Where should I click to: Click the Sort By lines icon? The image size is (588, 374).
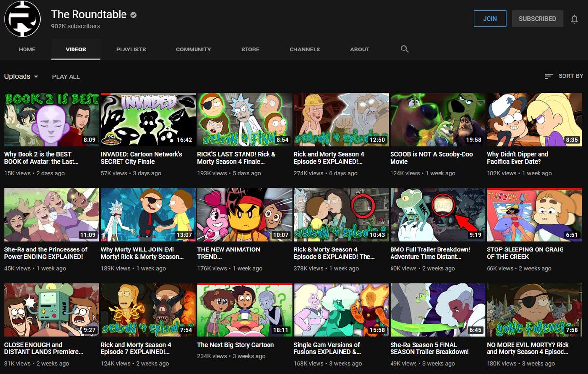[549, 76]
